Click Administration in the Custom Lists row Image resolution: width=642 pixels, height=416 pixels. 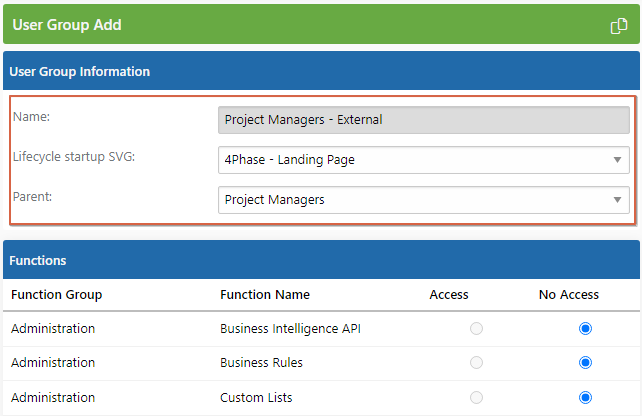coord(53,398)
